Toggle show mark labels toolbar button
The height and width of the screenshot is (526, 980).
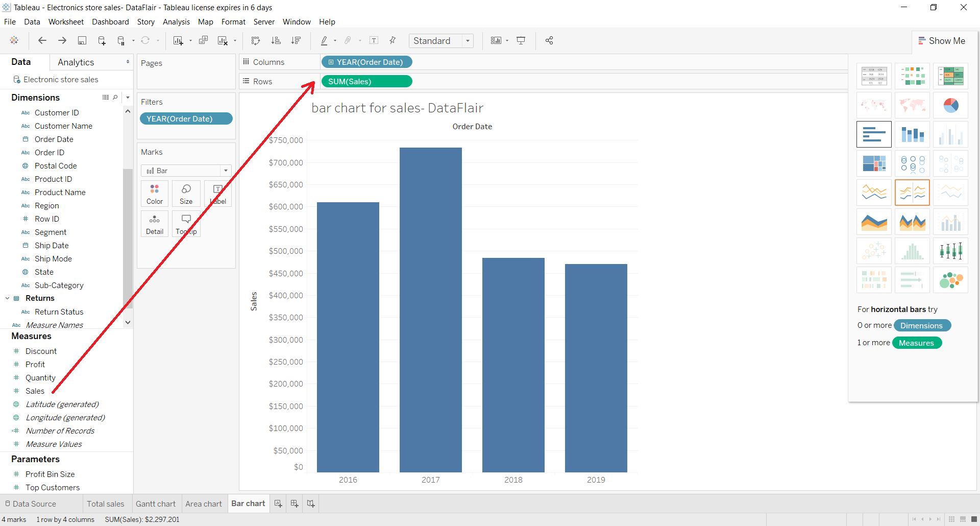click(x=374, y=41)
